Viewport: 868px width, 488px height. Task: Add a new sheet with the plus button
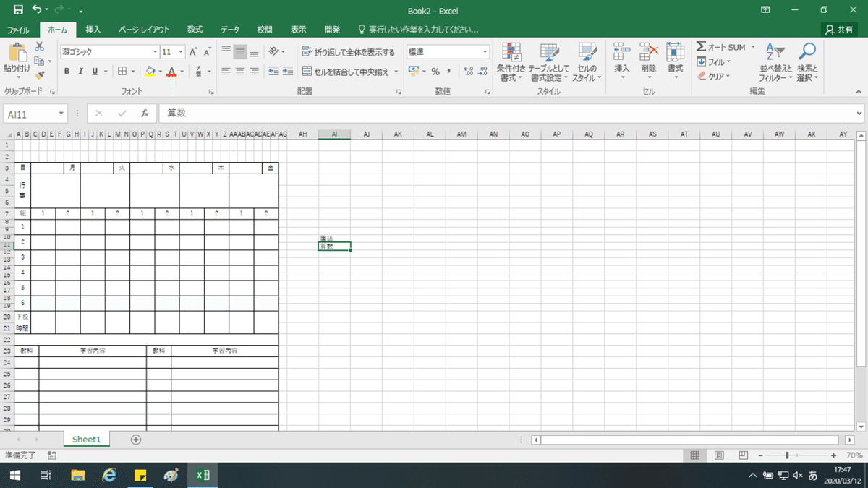pyautogui.click(x=136, y=439)
